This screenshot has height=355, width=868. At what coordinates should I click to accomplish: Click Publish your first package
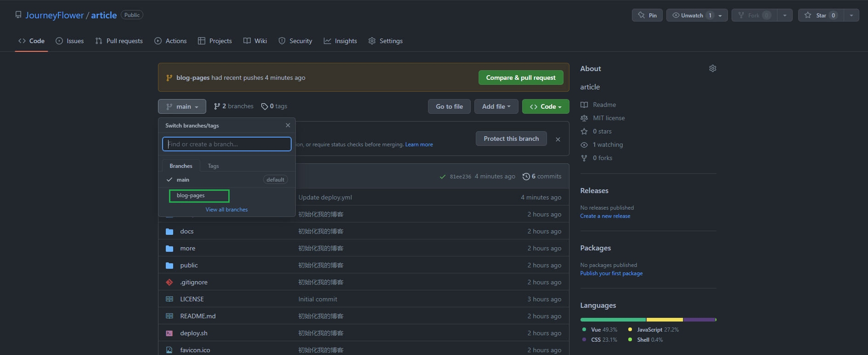pyautogui.click(x=611, y=273)
